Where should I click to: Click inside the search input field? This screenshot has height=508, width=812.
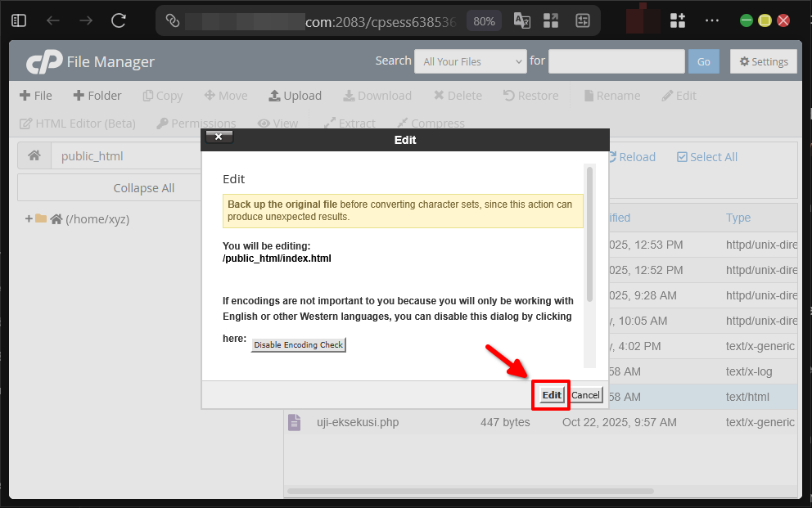coord(616,61)
